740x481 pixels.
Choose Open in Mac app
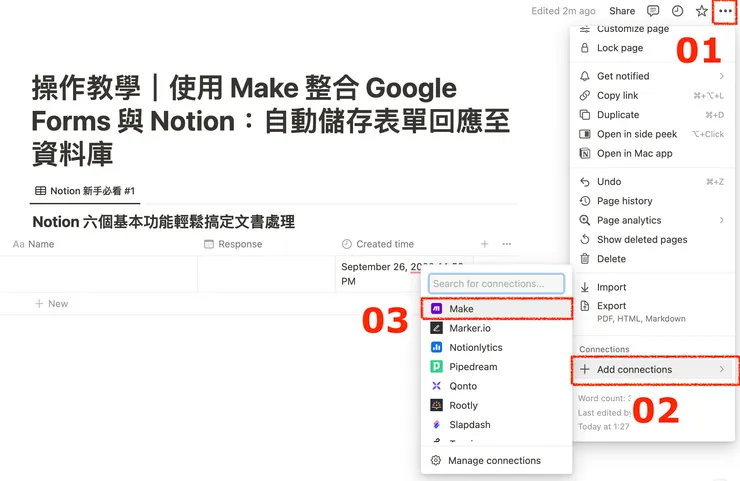652,153
